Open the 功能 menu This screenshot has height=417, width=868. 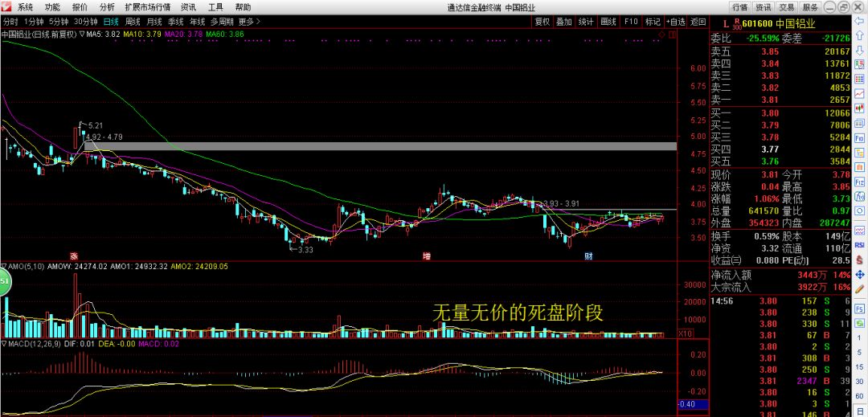[52, 7]
